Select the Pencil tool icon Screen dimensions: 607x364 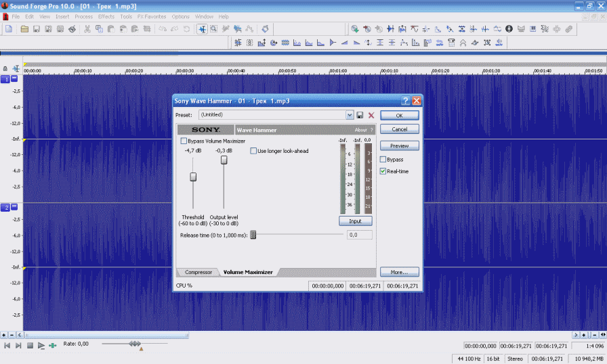point(226,29)
